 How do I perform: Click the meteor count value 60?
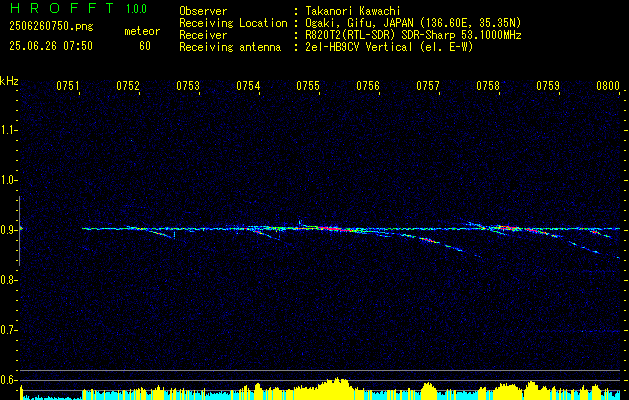click(x=145, y=46)
